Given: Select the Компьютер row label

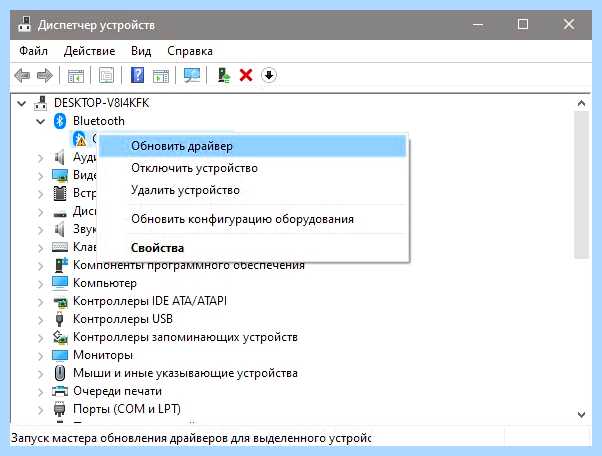Looking at the screenshot, I should coord(105,283).
